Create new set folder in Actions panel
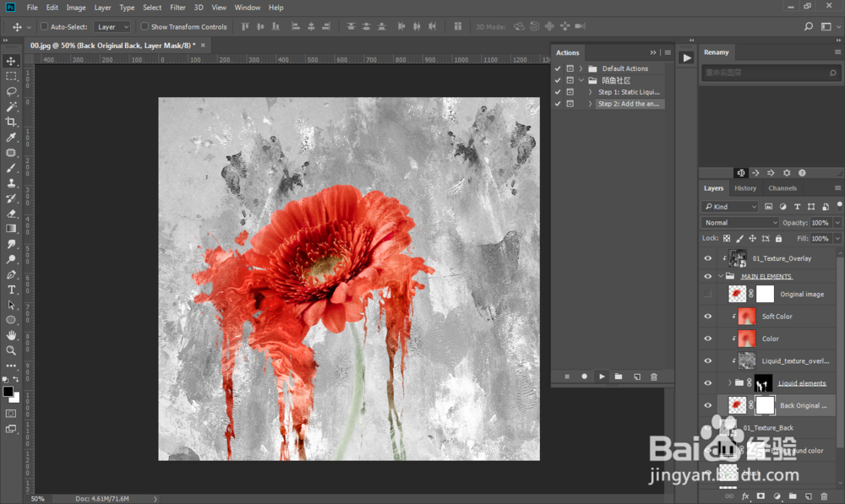The image size is (845, 504). (x=619, y=377)
